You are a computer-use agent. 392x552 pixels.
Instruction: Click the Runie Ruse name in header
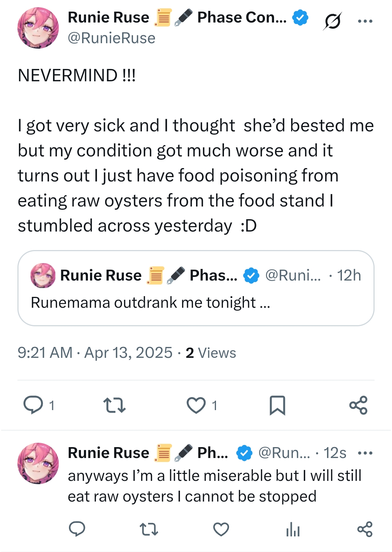[x=108, y=17]
